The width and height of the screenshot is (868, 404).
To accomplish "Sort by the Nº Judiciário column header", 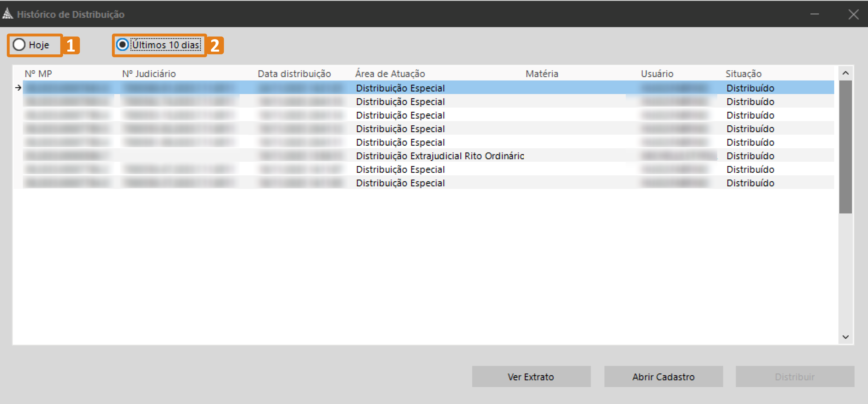I will point(149,74).
